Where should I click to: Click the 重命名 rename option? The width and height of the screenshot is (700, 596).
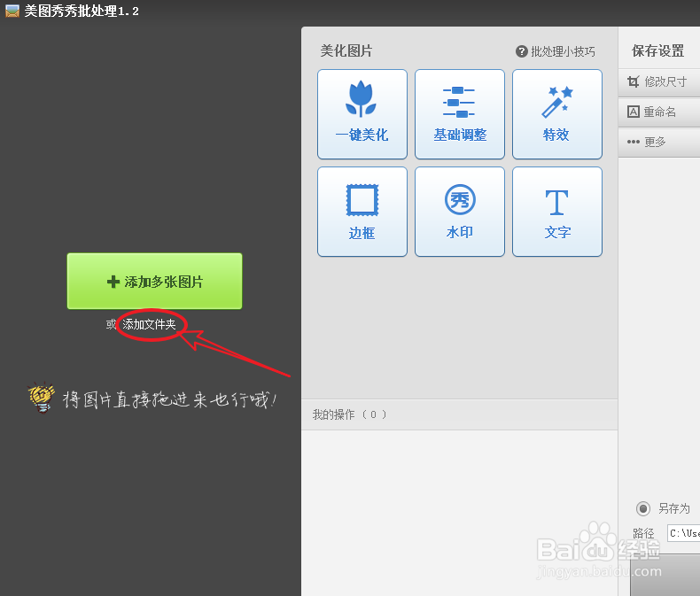tap(659, 112)
